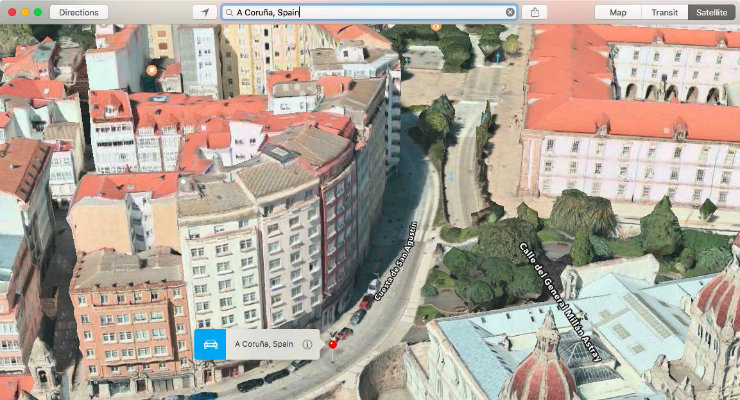740x400 pixels.
Task: Switch to Transit view
Action: [x=664, y=12]
